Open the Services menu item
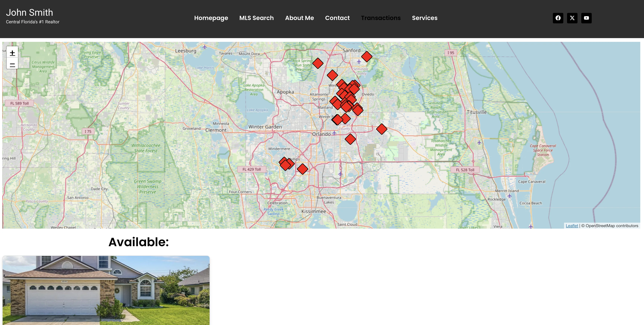 point(425,18)
